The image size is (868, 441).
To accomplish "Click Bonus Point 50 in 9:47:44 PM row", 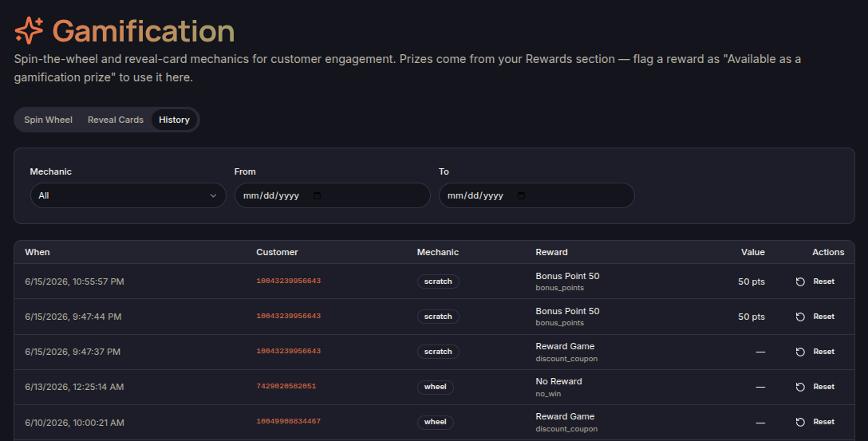I will click(567, 311).
